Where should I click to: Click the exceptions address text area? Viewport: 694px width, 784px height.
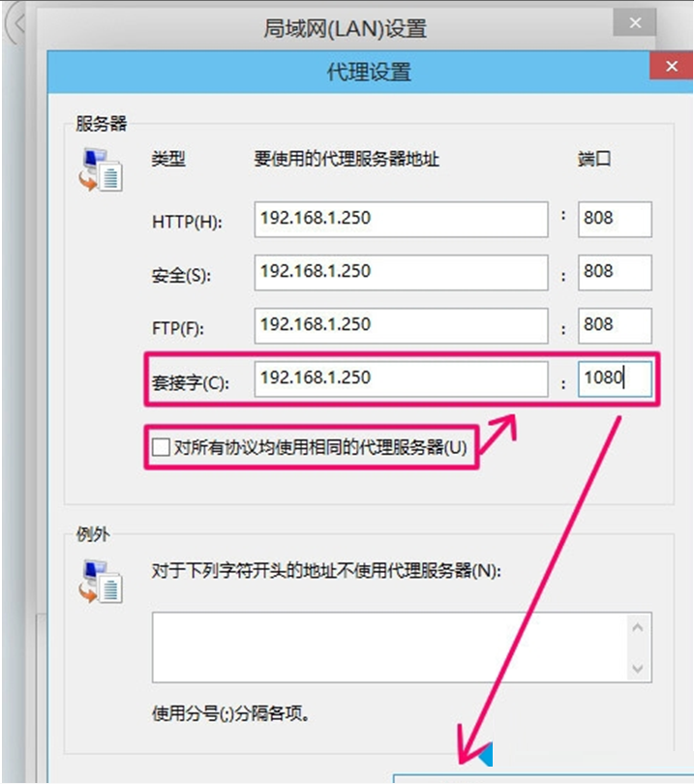click(x=390, y=647)
